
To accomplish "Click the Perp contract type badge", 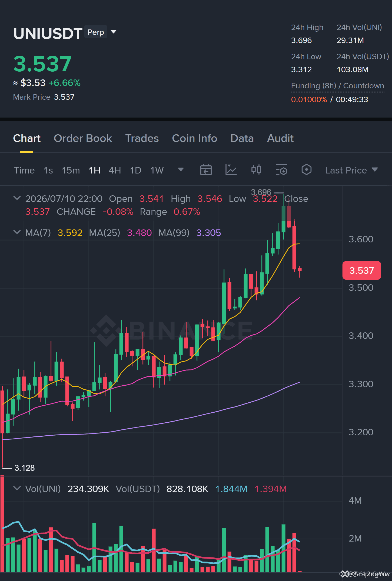I will click(96, 32).
